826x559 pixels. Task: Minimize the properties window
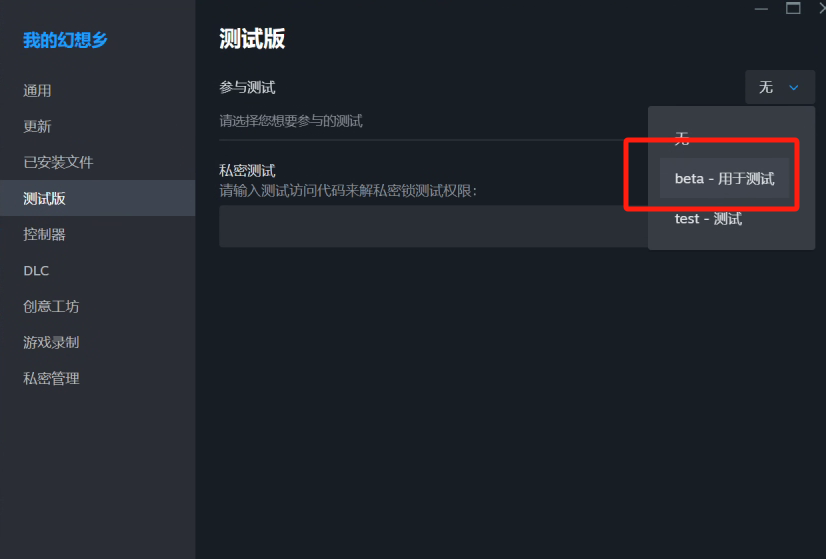(x=761, y=8)
